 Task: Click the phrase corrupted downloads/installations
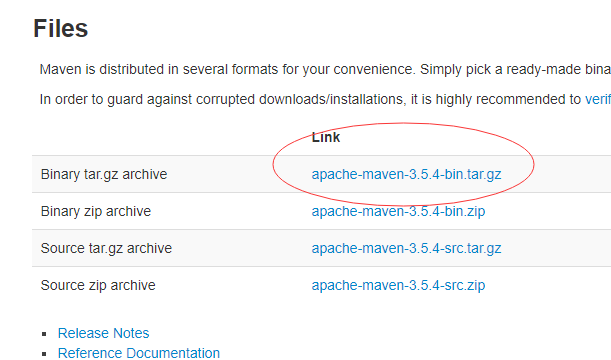[299, 99]
